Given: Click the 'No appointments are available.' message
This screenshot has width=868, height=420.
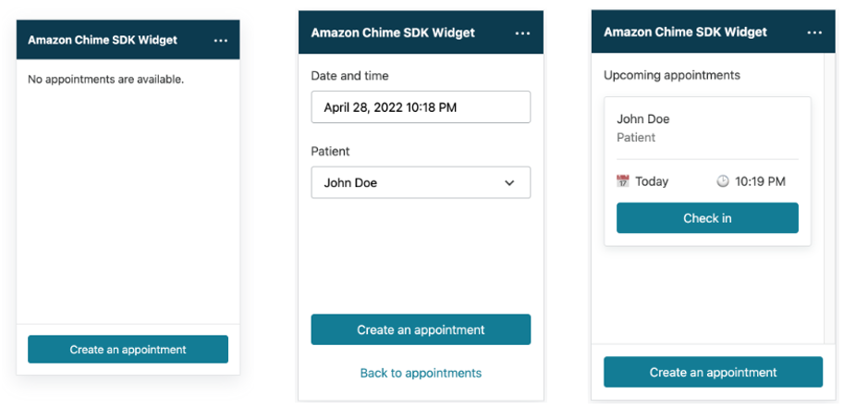Looking at the screenshot, I should 105,80.
